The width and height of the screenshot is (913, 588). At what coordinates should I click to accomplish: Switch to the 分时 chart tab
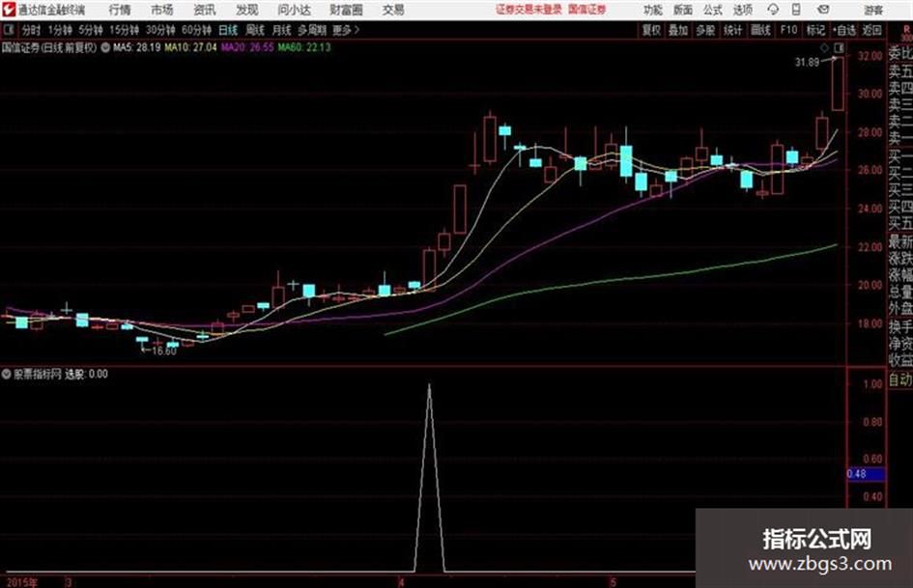(32, 30)
